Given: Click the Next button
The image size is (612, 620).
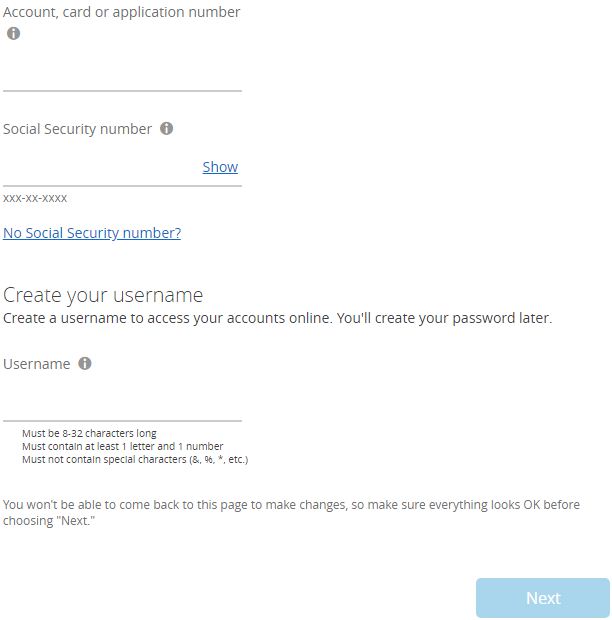Looking at the screenshot, I should [543, 598].
